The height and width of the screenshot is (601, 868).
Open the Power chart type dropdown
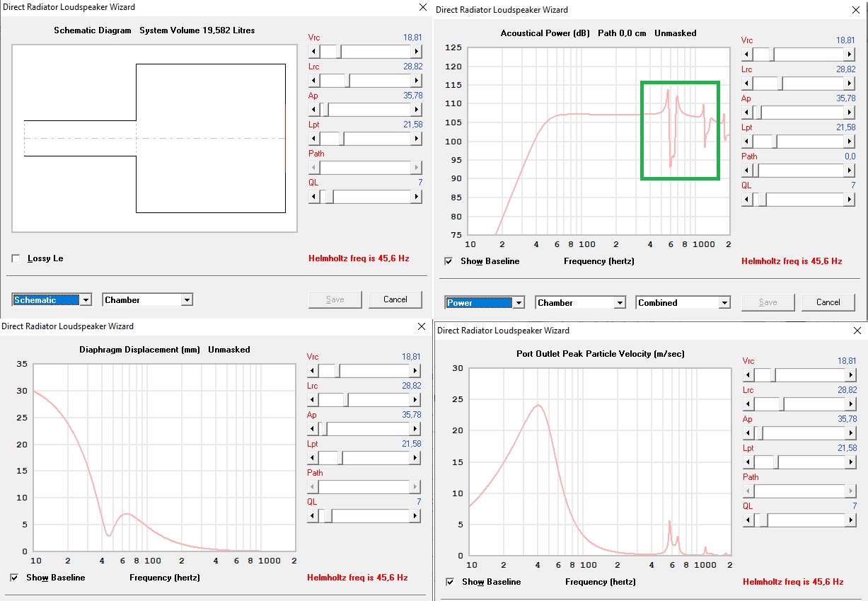519,303
